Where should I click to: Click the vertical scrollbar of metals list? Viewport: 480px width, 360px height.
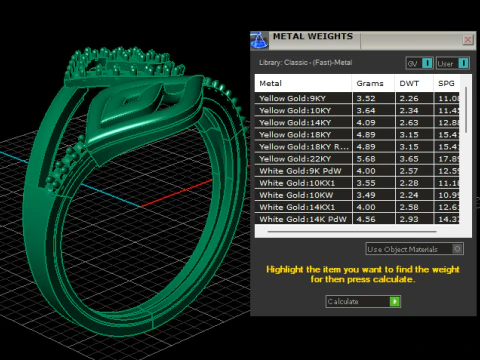(466, 110)
